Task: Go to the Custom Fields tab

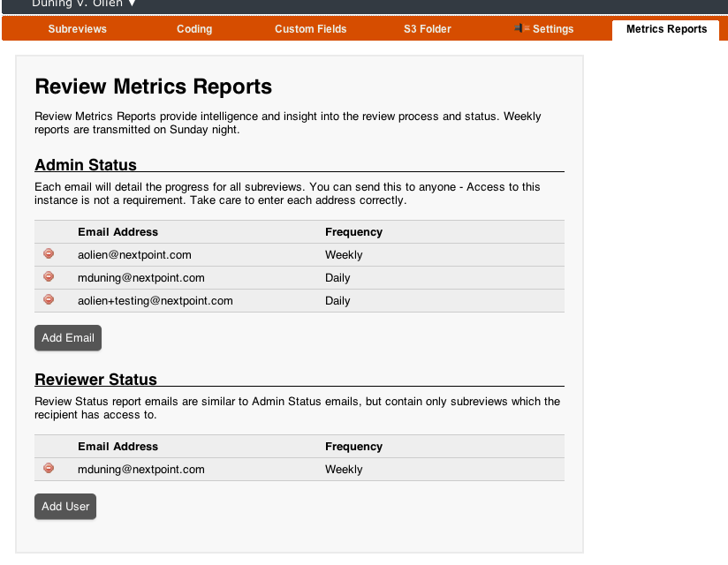Action: 310,28
